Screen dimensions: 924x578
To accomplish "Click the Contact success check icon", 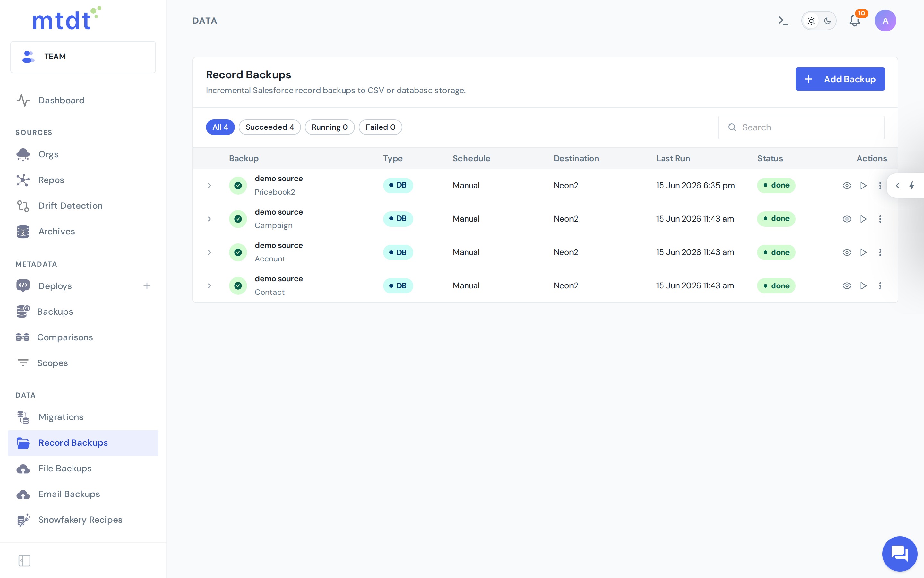I will click(238, 286).
